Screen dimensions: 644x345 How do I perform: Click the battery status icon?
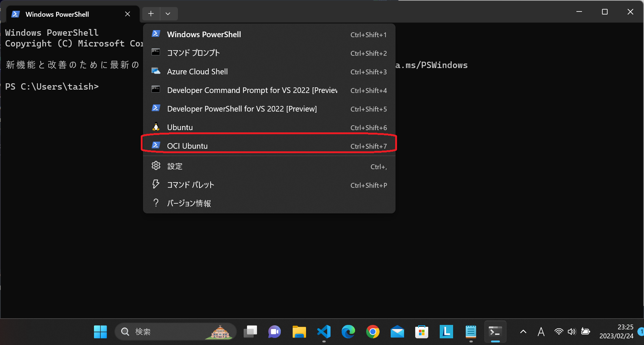586,331
